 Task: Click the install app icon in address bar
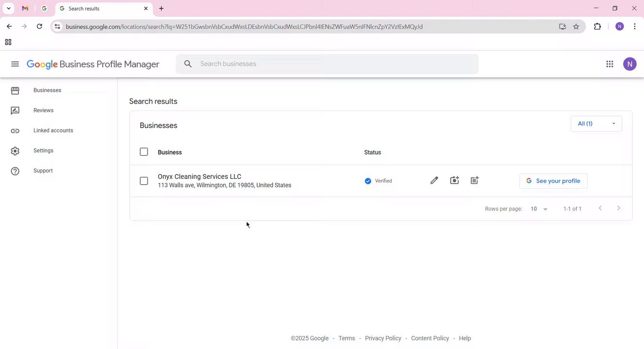[x=562, y=27]
